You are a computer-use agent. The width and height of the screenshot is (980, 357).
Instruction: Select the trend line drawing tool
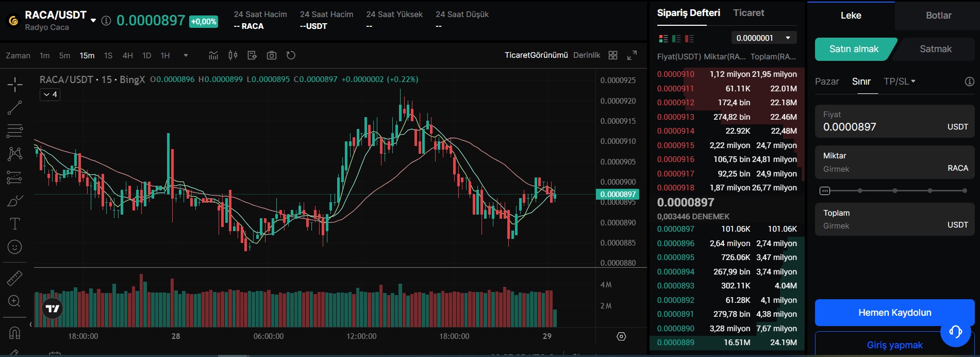pos(14,108)
